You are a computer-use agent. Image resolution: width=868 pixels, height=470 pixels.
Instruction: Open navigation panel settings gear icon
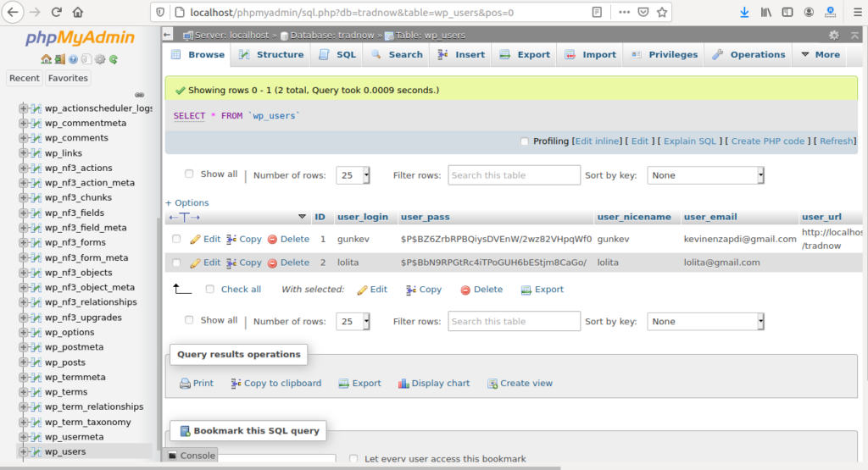(x=100, y=59)
